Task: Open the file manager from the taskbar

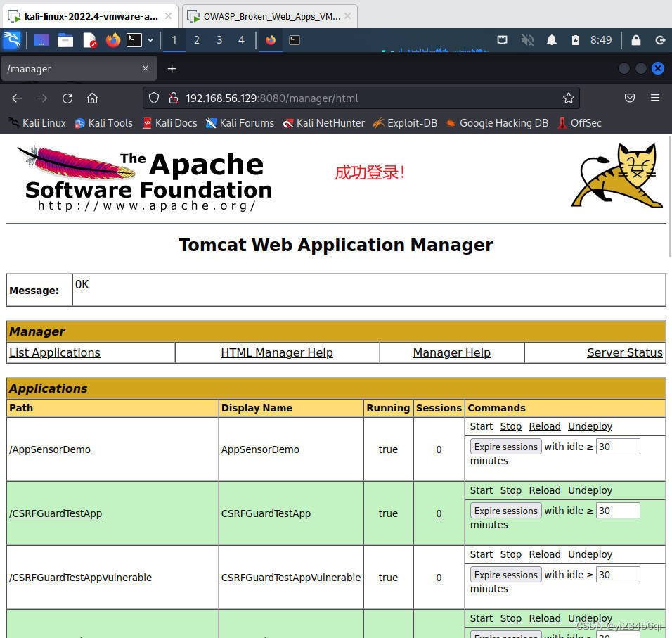Action: coord(65,40)
